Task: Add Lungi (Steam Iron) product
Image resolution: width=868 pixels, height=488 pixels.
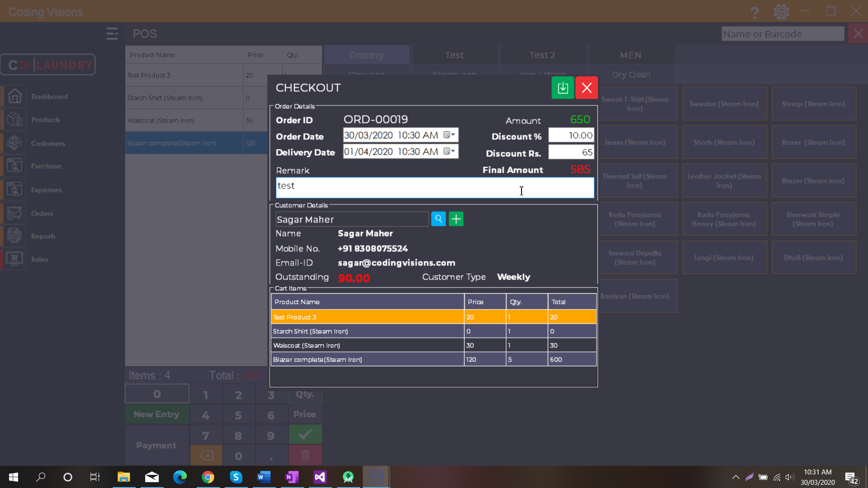Action: coord(724,257)
